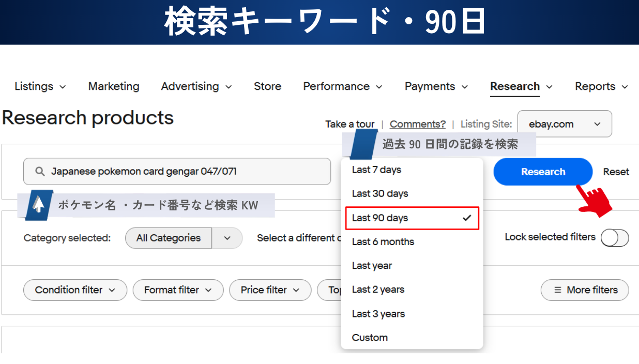Click the magnifier icon in search box
Image resolution: width=639 pixels, height=364 pixels.
[39, 171]
